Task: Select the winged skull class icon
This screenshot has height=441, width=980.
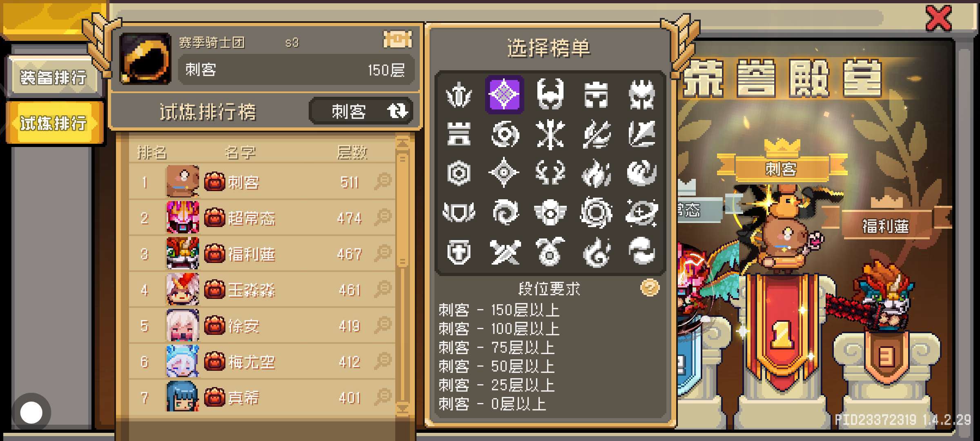Action: 550,212
